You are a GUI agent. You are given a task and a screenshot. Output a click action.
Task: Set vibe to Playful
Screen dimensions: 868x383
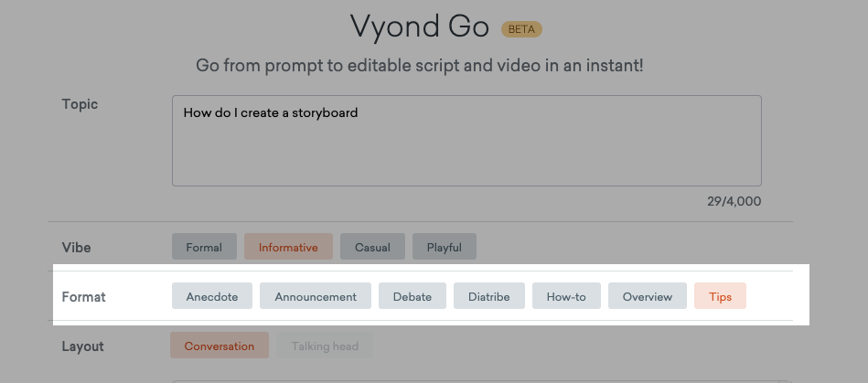pyautogui.click(x=445, y=247)
